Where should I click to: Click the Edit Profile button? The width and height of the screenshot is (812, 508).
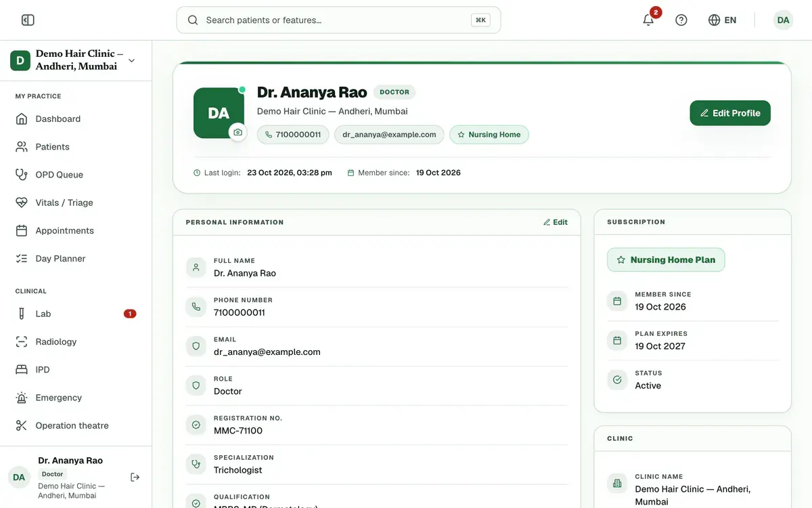click(x=730, y=113)
